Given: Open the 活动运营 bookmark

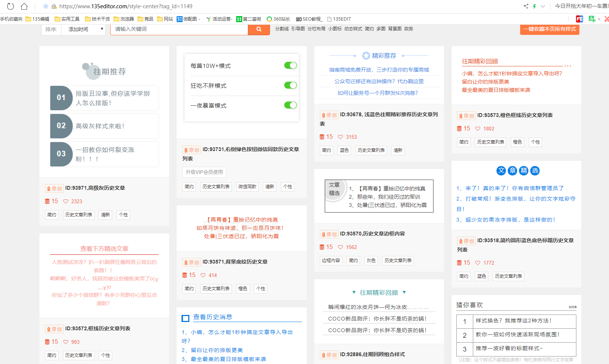Looking at the screenshot, I should (x=219, y=19).
